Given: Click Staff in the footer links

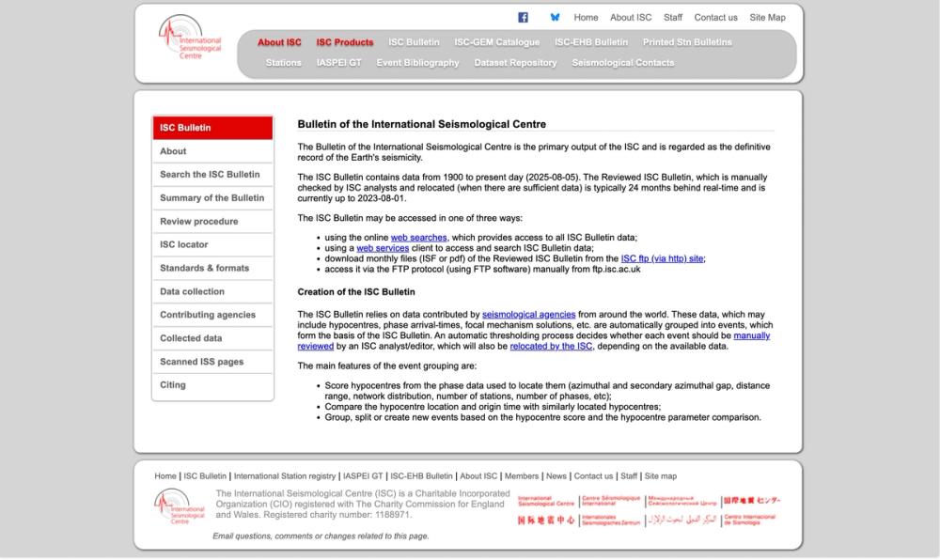Looking at the screenshot, I should 629,476.
